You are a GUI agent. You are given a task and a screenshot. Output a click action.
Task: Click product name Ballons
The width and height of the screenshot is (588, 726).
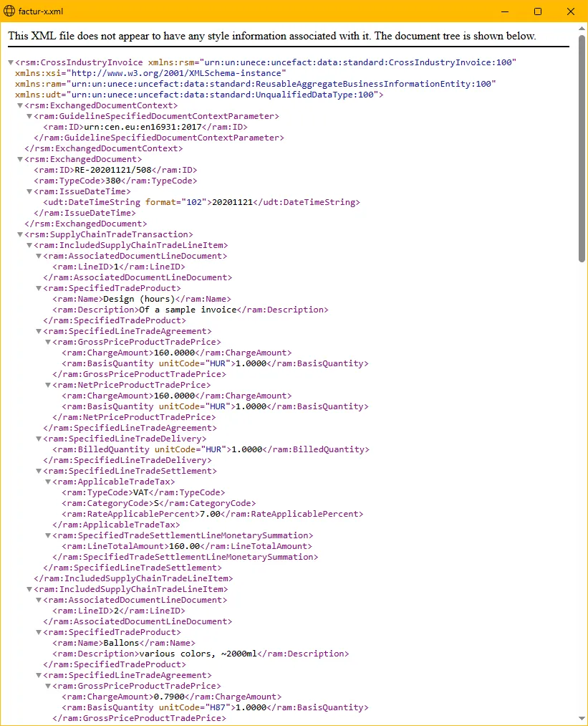pos(121,643)
